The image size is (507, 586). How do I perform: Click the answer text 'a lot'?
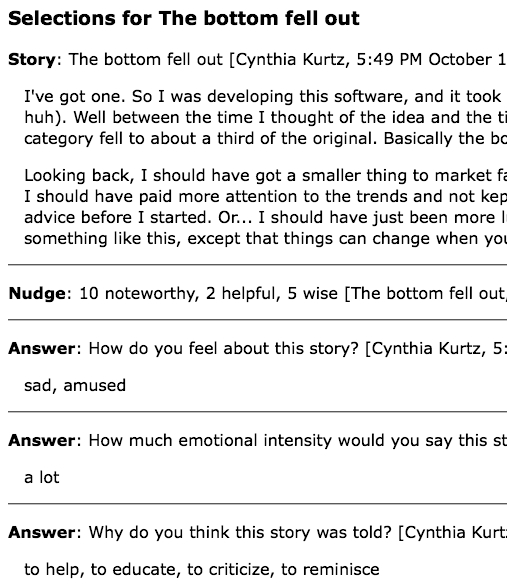(42, 477)
